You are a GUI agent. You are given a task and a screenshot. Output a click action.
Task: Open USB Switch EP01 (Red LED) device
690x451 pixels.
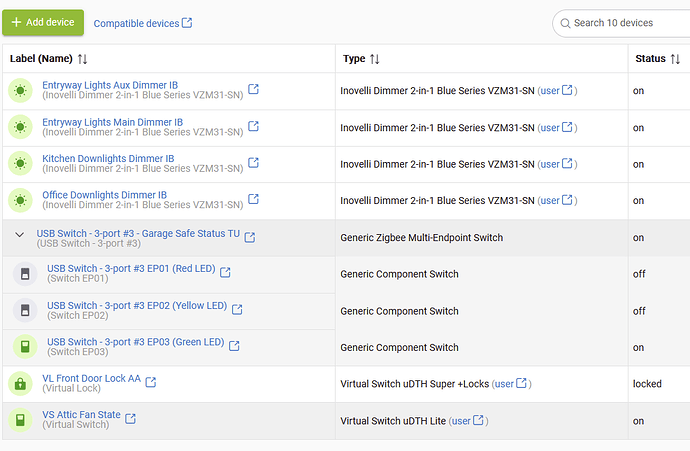point(131,268)
